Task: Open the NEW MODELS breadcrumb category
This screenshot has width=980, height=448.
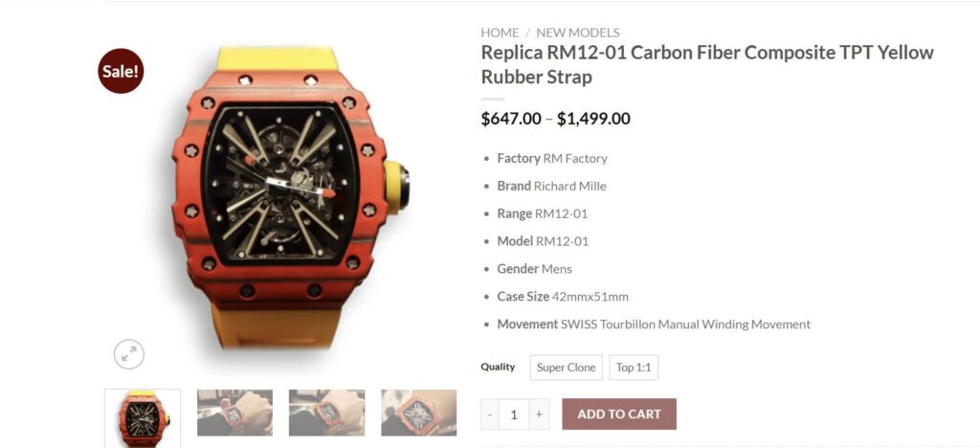Action: pos(578,33)
